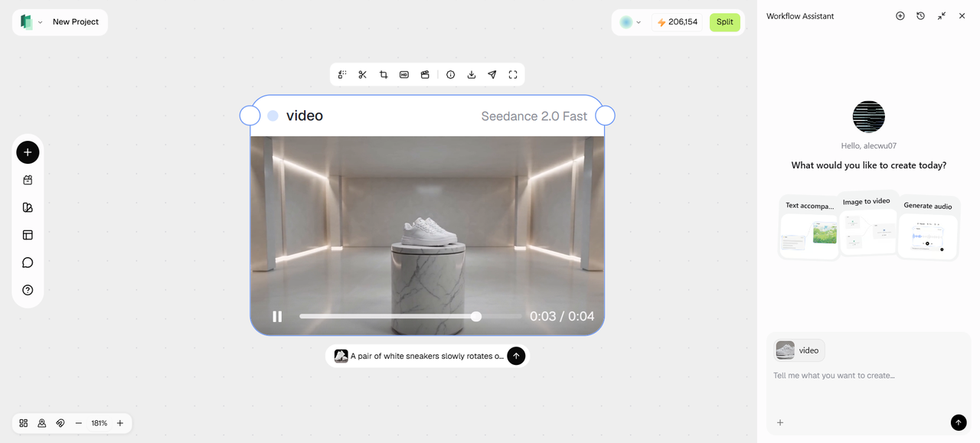Toggle the Split view button
Image resolution: width=980 pixels, height=443 pixels.
725,22
